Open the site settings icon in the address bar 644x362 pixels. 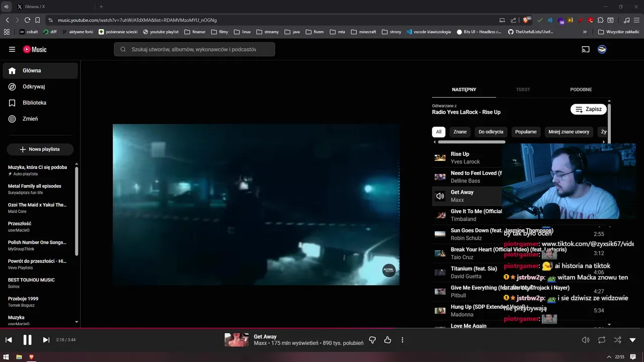click(x=50, y=20)
